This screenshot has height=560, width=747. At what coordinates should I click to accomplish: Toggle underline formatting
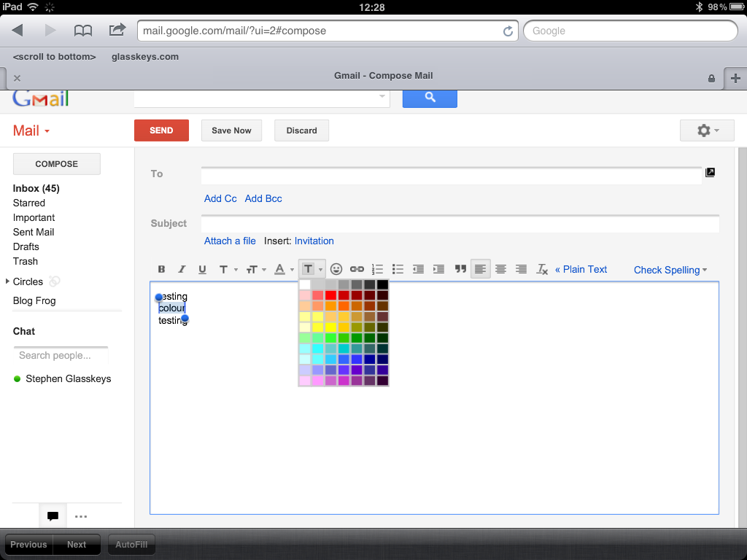(202, 269)
